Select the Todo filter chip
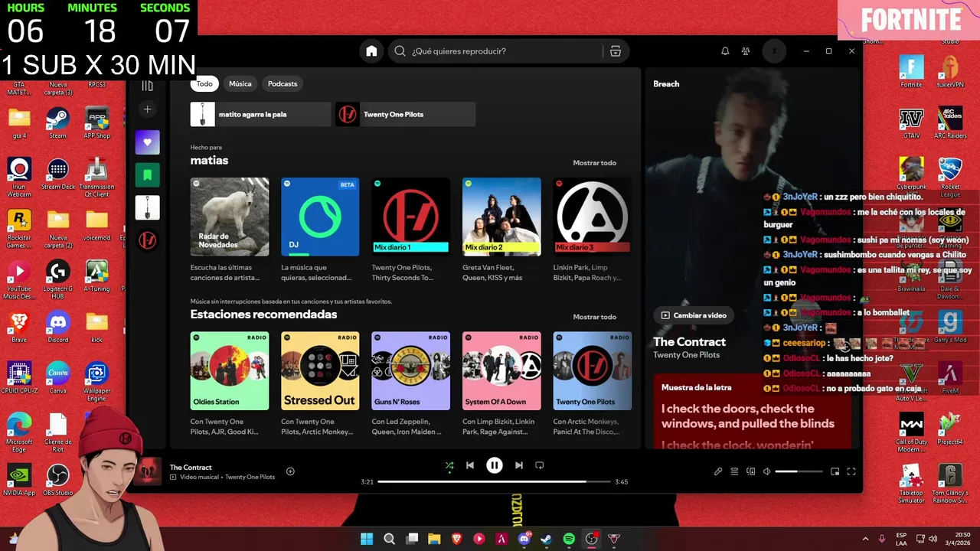Screen dimensions: 980x551 point(204,83)
